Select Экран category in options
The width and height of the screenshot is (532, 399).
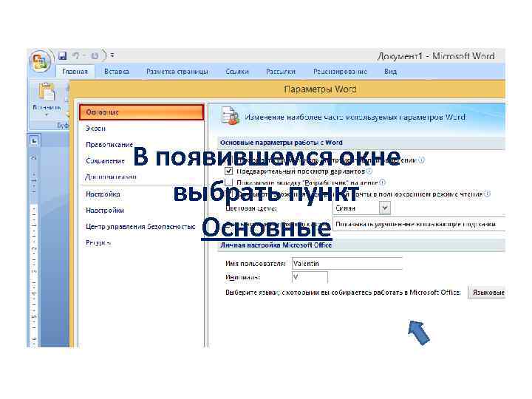pyautogui.click(x=141, y=129)
